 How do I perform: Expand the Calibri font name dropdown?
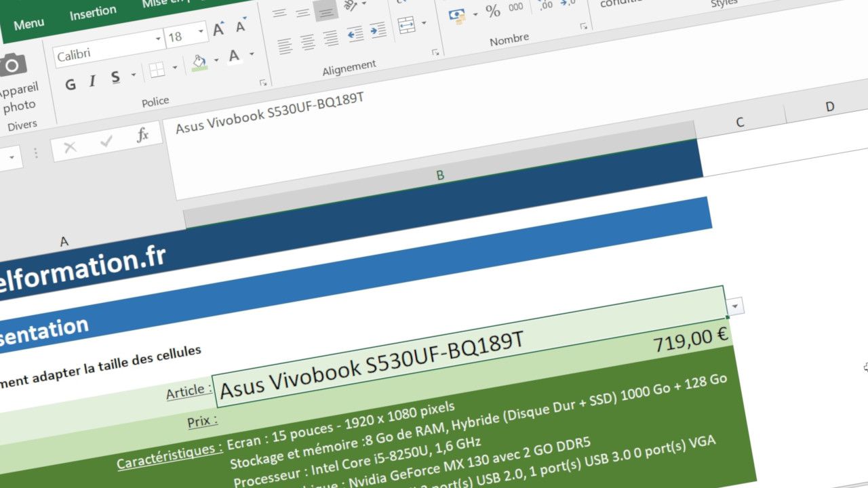coord(157,39)
